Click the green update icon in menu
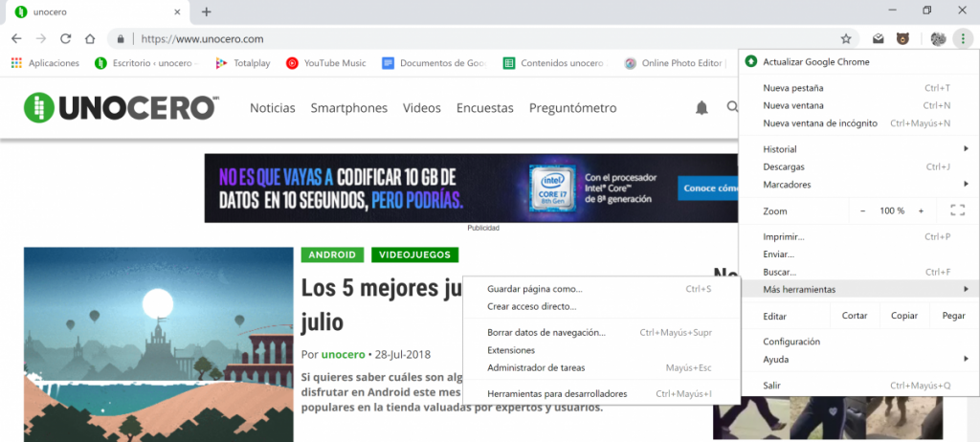Screen dimensions: 980x442 pyautogui.click(x=750, y=62)
